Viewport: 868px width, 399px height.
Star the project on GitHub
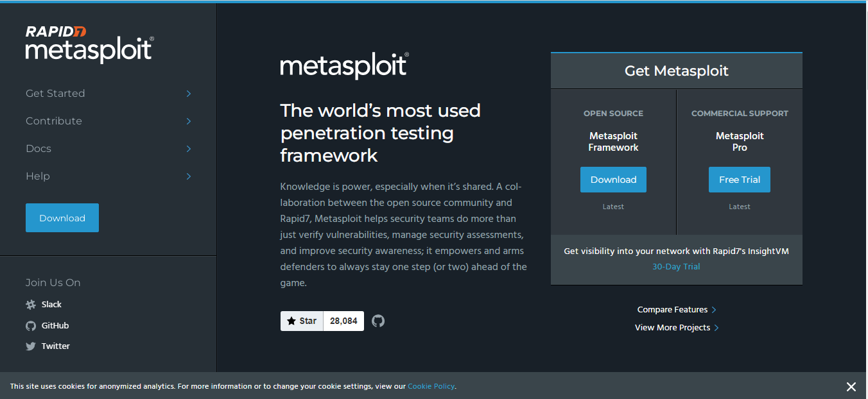pos(302,321)
